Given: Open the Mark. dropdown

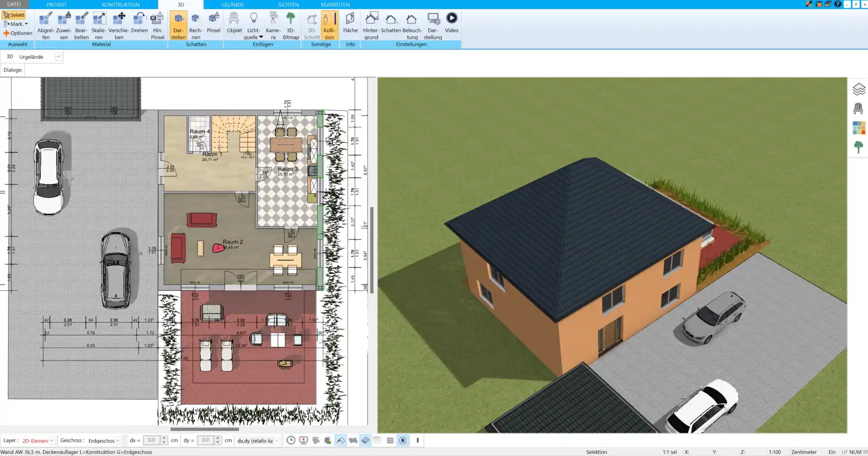Looking at the screenshot, I should 16,24.
